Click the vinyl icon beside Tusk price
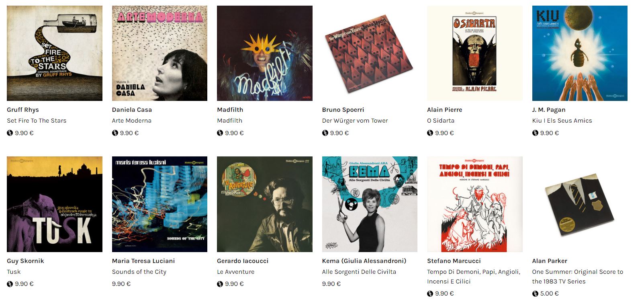Viewport: 644px width, 308px height. (x=10, y=284)
